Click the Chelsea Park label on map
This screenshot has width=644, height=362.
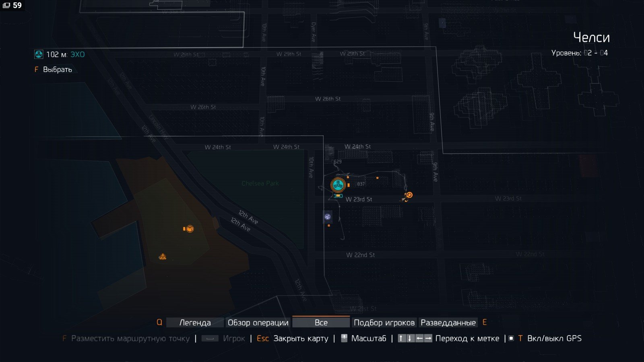[260, 183]
